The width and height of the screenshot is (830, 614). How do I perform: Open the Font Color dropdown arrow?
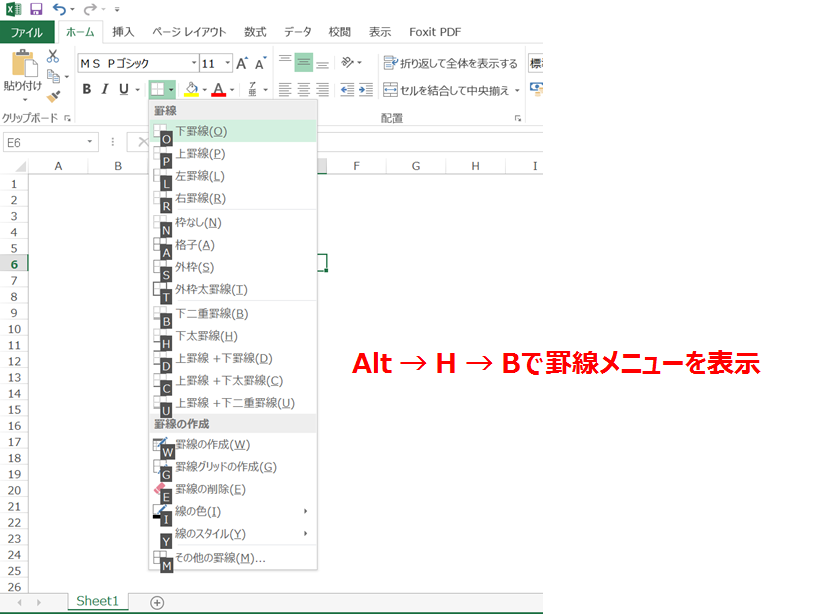[x=232, y=90]
